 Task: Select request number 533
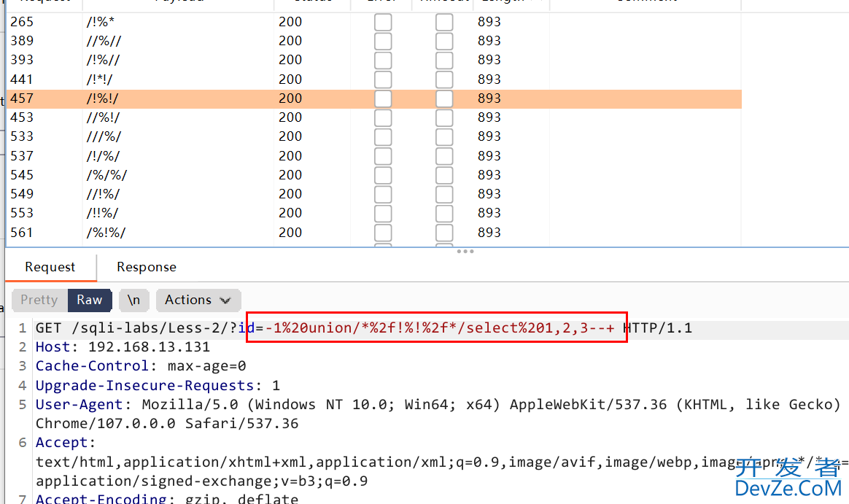tap(22, 136)
